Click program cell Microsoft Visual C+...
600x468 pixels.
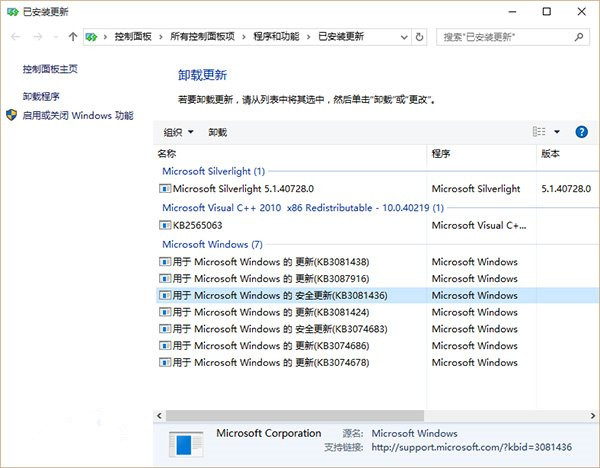pyautogui.click(x=479, y=225)
